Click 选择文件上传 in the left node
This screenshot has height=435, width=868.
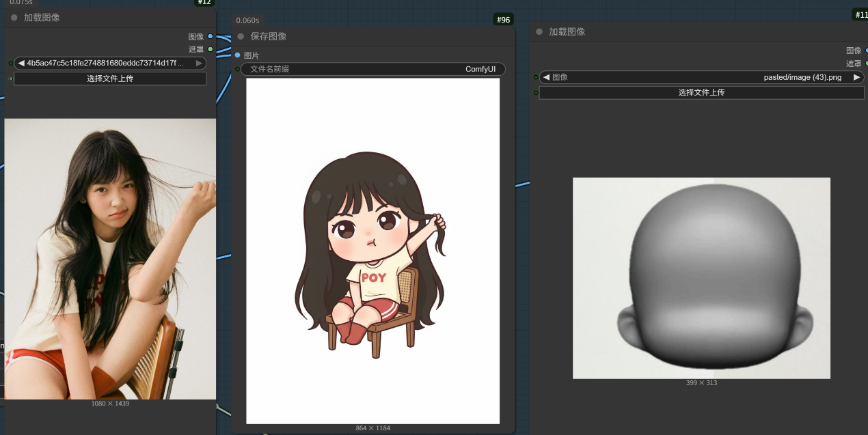110,79
